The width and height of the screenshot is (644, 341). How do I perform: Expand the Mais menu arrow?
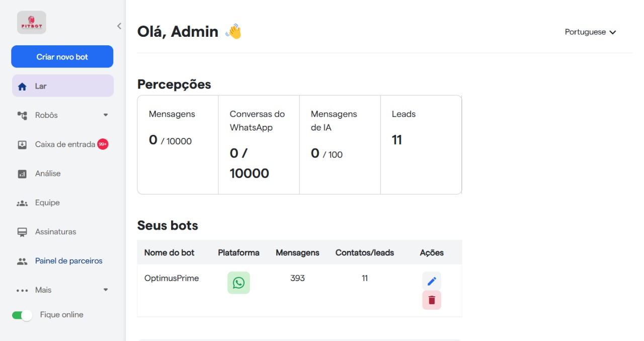point(106,290)
